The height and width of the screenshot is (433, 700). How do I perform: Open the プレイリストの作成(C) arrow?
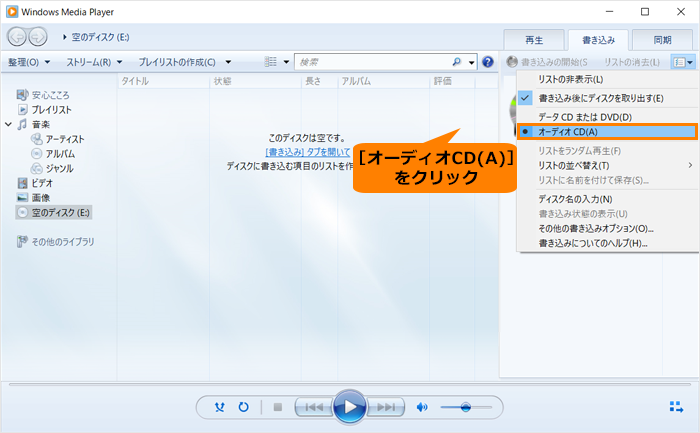[x=228, y=62]
